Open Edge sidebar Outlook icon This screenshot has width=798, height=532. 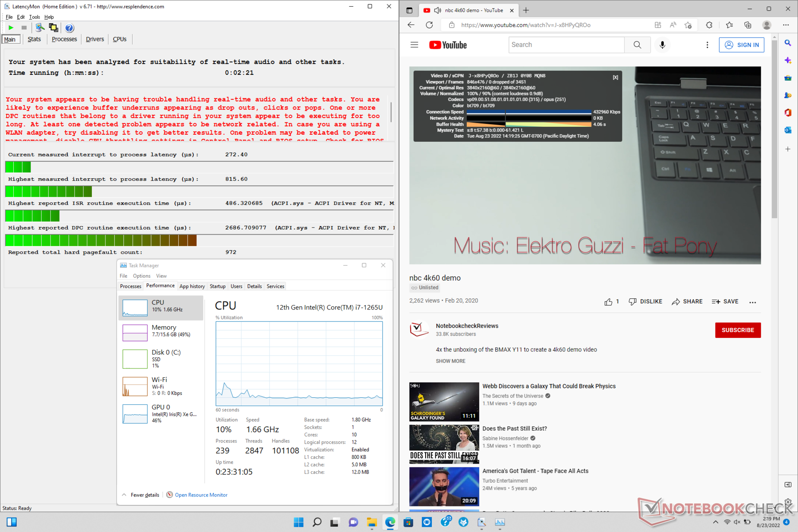788,130
